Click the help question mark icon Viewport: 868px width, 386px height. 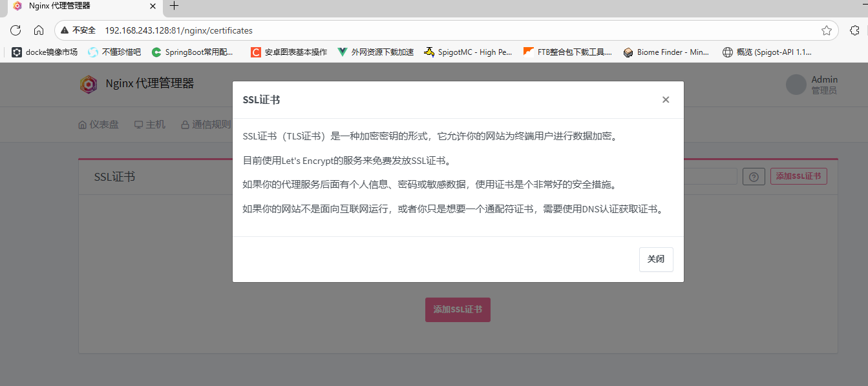tap(754, 177)
